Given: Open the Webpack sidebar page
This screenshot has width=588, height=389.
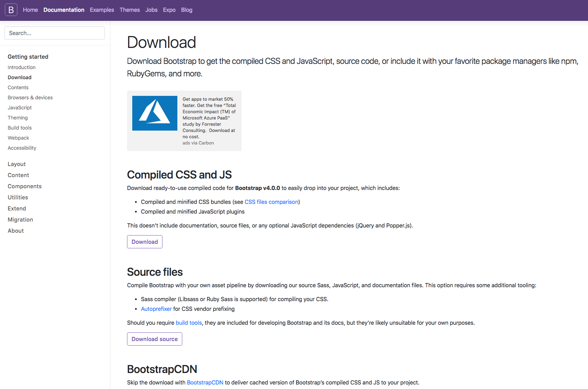Looking at the screenshot, I should (x=18, y=138).
